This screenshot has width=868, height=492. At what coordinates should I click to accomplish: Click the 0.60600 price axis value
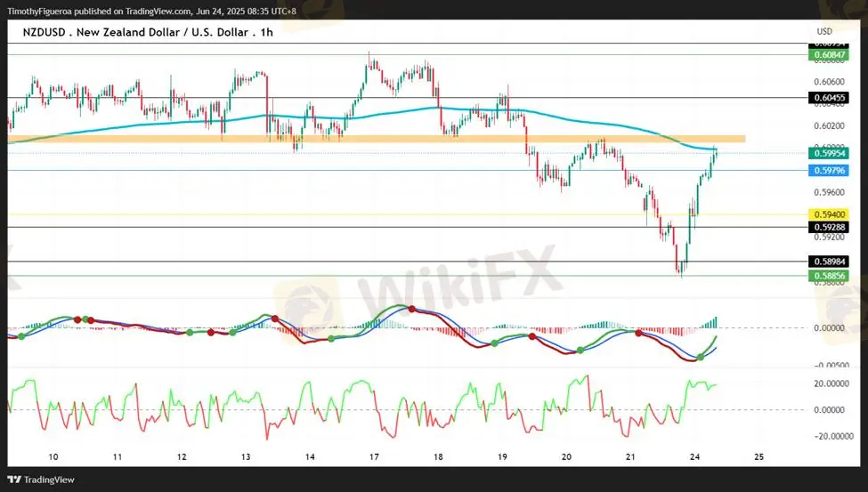click(828, 81)
